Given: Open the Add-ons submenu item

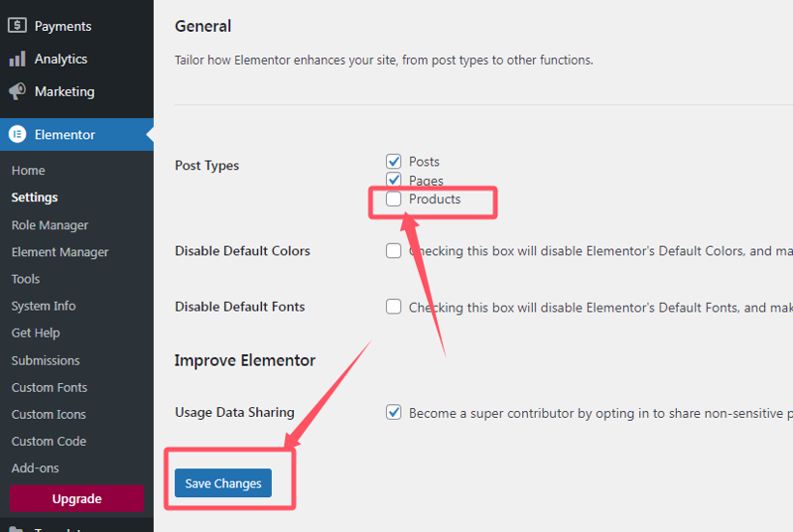Looking at the screenshot, I should 35,468.
